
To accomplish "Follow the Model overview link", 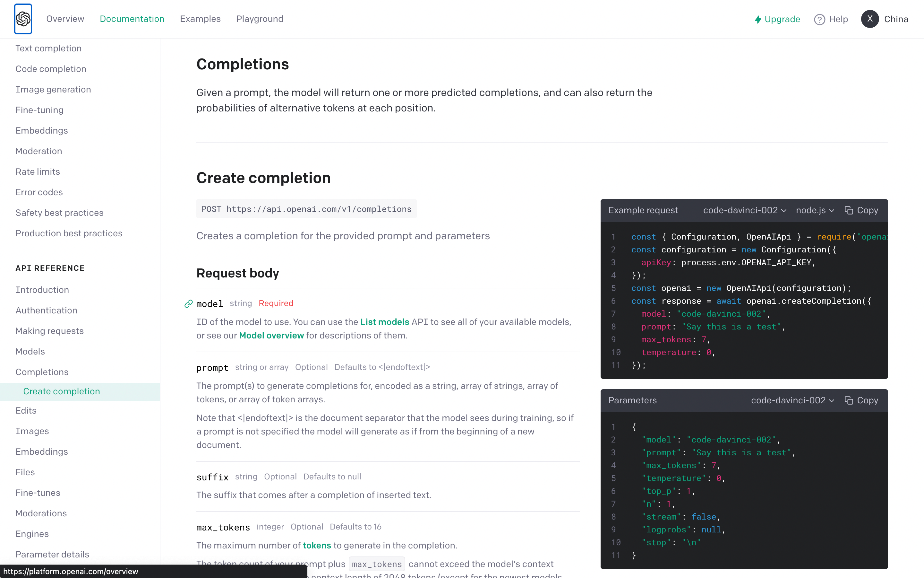I will pos(271,335).
